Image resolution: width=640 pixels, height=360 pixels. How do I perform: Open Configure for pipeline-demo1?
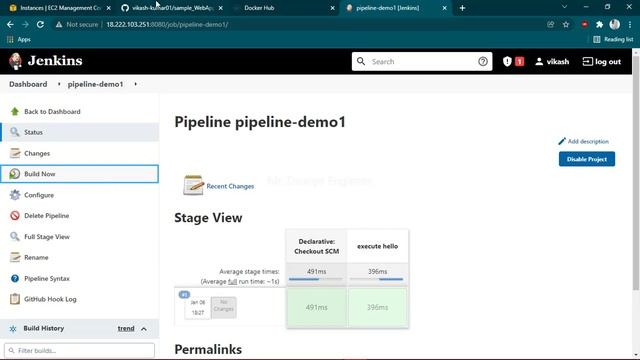click(39, 195)
